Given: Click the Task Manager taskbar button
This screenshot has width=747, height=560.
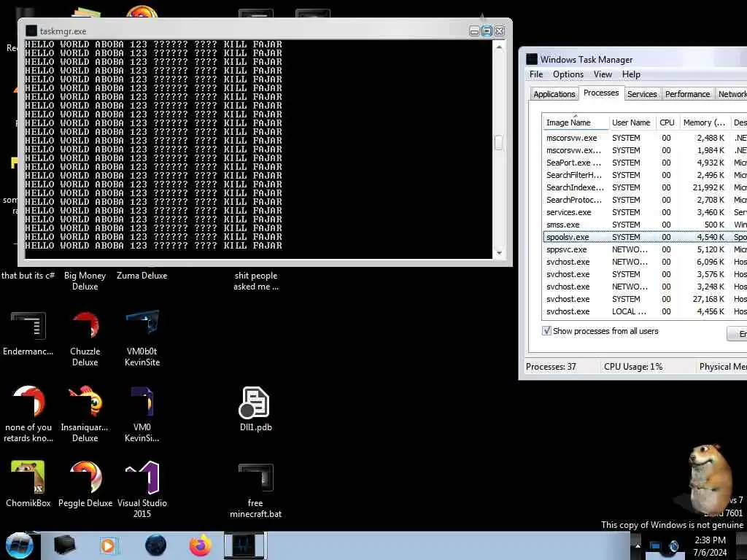Looking at the screenshot, I should [x=244, y=545].
